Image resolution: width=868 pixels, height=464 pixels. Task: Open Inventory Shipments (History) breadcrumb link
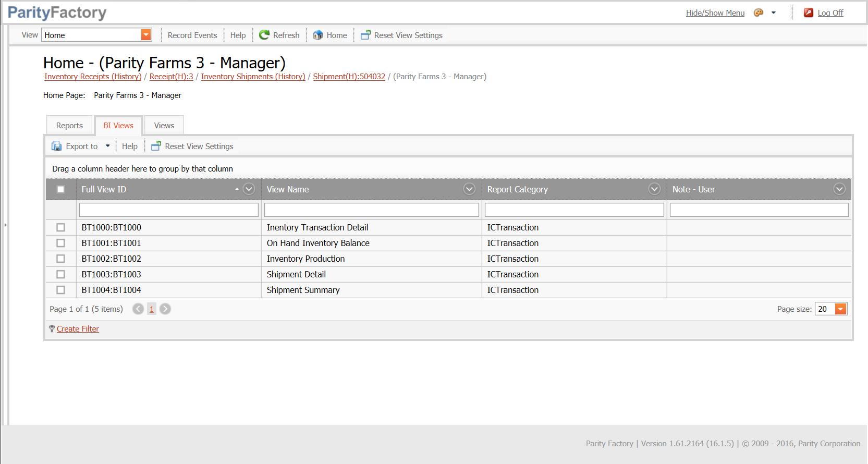(253, 77)
